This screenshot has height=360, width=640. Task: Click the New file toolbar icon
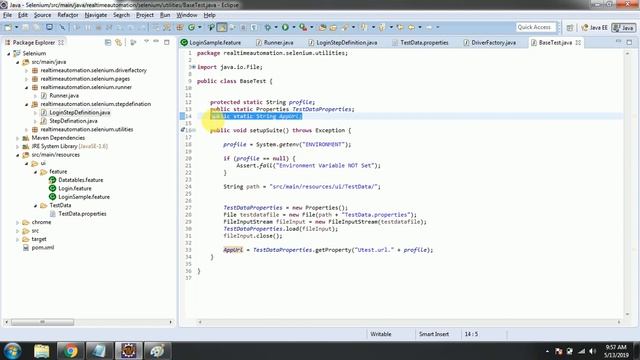pyautogui.click(x=7, y=27)
